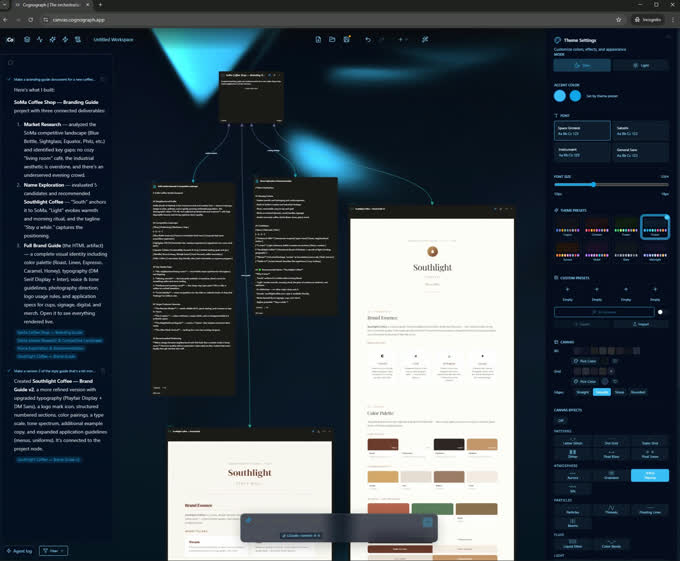Click the sparkle AI icon in top toolbar
680x561 pixels.
(52, 39)
